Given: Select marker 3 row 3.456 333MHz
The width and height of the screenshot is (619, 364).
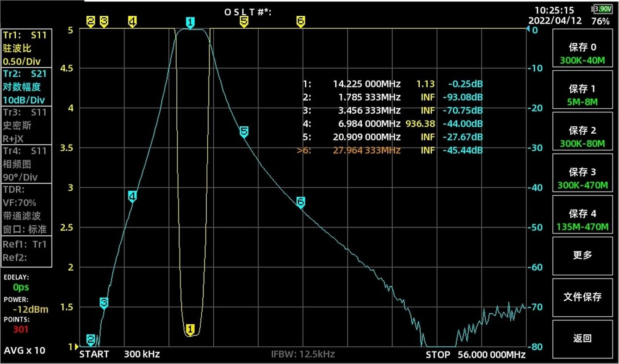Looking at the screenshot, I should [x=392, y=110].
